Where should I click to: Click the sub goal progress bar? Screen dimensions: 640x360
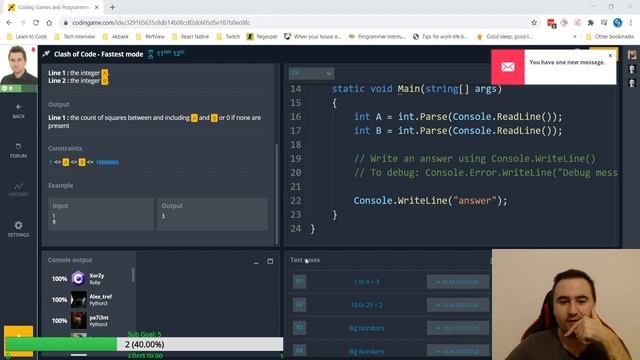pos(144,344)
